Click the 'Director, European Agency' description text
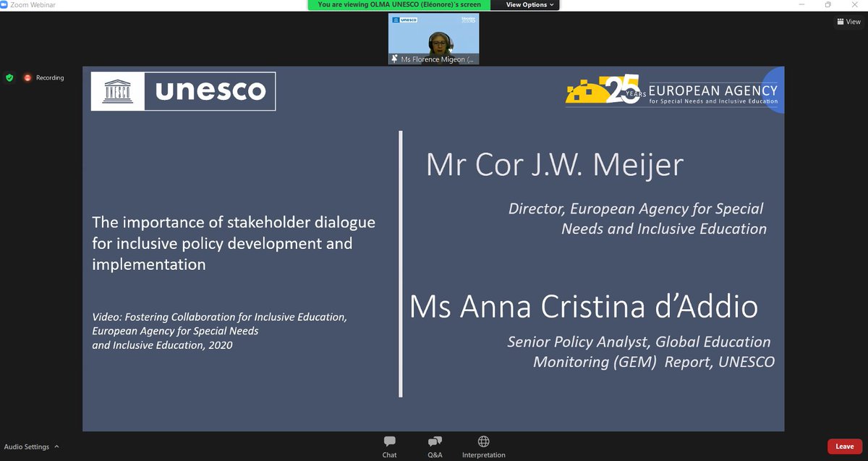The image size is (868, 461). 637,219
